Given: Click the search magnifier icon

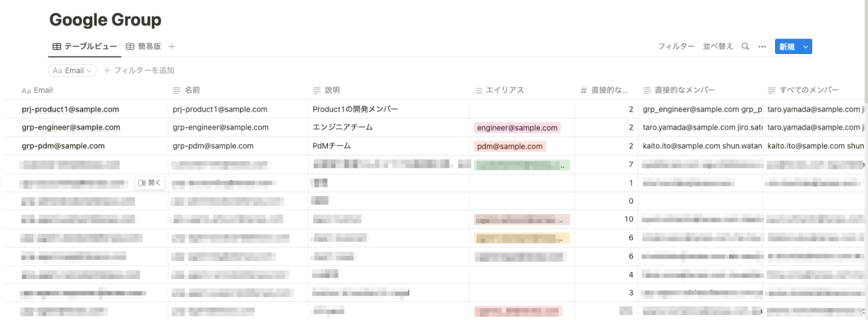Looking at the screenshot, I should pyautogui.click(x=745, y=47).
